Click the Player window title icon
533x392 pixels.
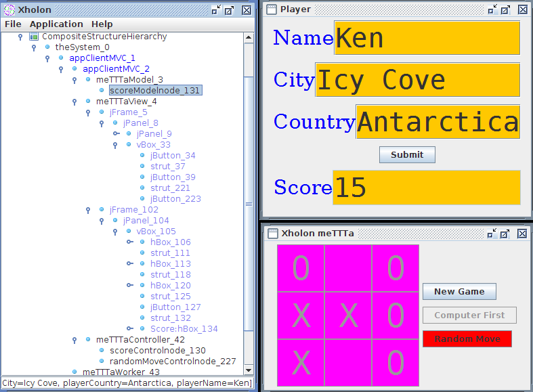click(272, 9)
